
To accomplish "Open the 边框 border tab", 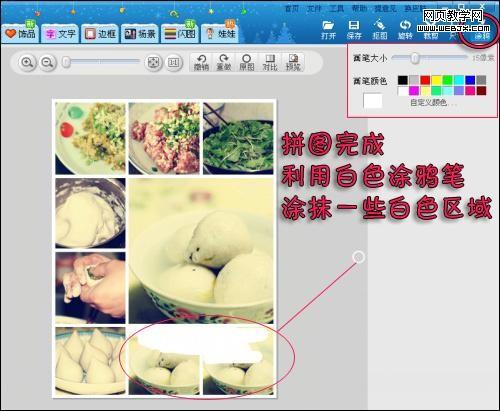I will coord(100,34).
